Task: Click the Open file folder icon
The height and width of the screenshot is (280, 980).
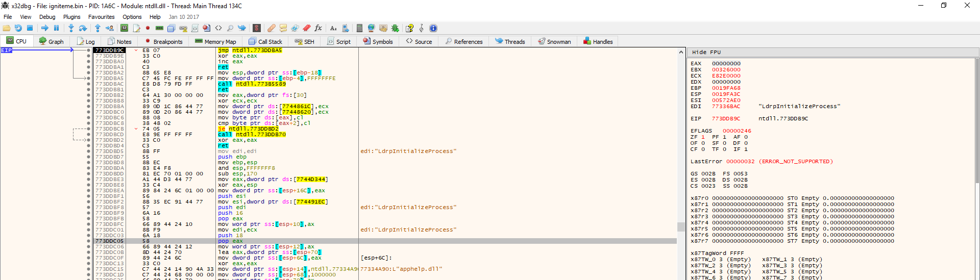Action: point(7,28)
